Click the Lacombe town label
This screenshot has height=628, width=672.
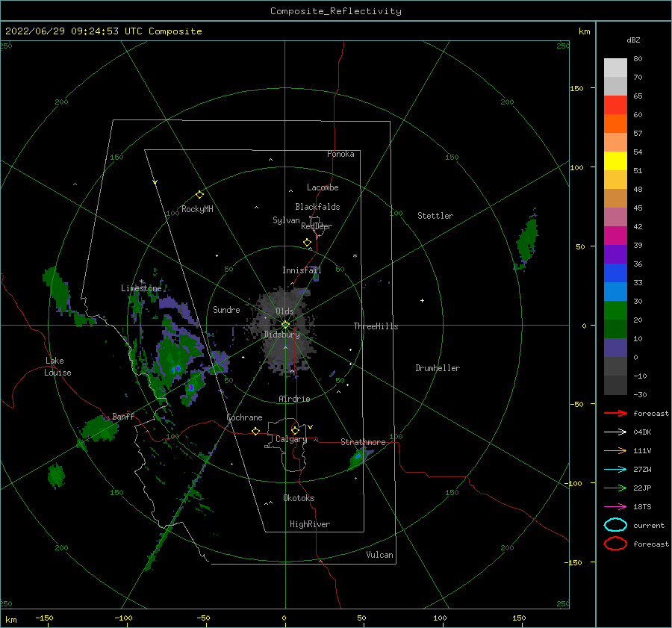tap(323, 187)
